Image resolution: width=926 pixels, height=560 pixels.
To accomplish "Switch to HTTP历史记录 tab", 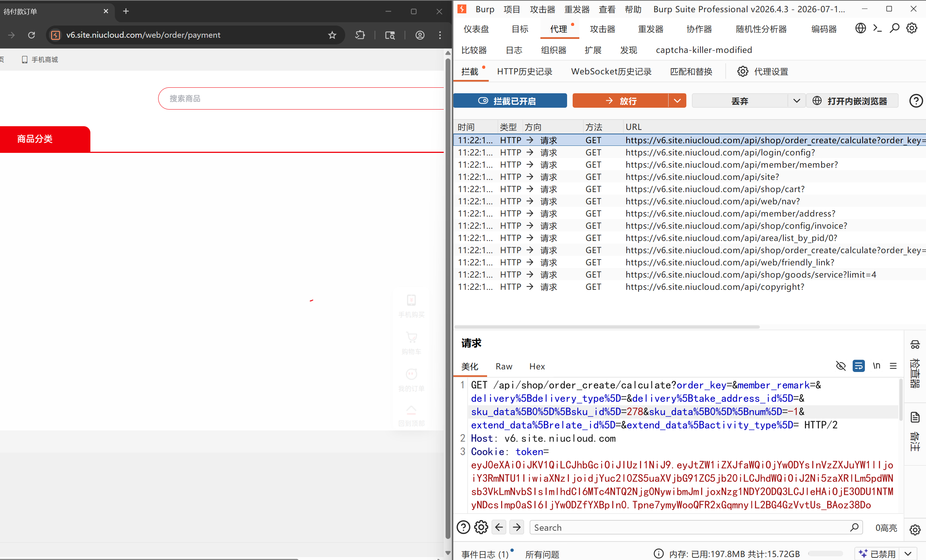I will coord(524,71).
